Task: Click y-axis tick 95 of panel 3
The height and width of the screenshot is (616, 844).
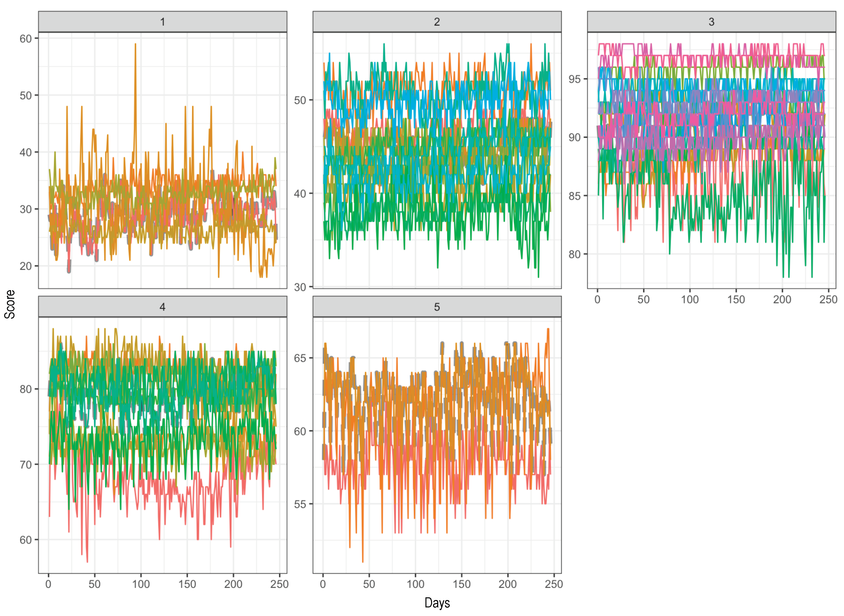Action: click(574, 79)
